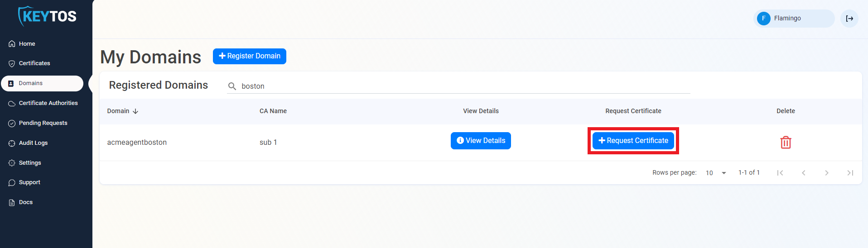This screenshot has height=248, width=868.
Task: Sort by Domain column arrow
Action: coord(135,111)
